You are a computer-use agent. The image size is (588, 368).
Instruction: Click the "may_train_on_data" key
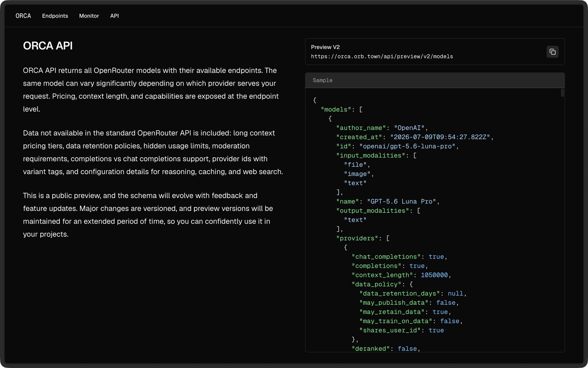(396, 321)
